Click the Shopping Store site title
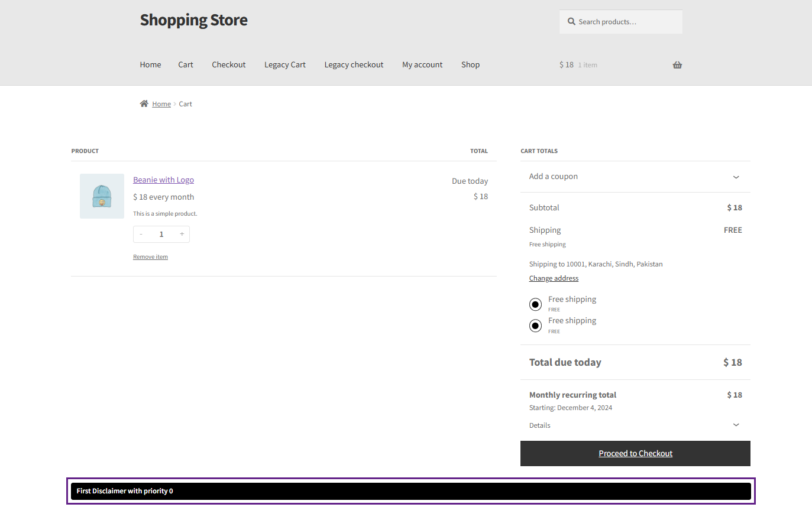The image size is (812, 517). tap(193, 20)
